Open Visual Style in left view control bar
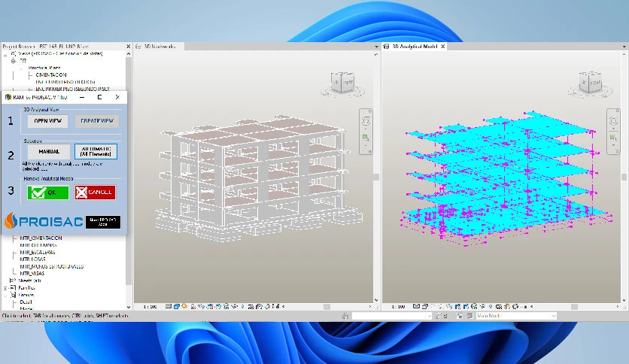The image size is (629, 364). [177, 306]
